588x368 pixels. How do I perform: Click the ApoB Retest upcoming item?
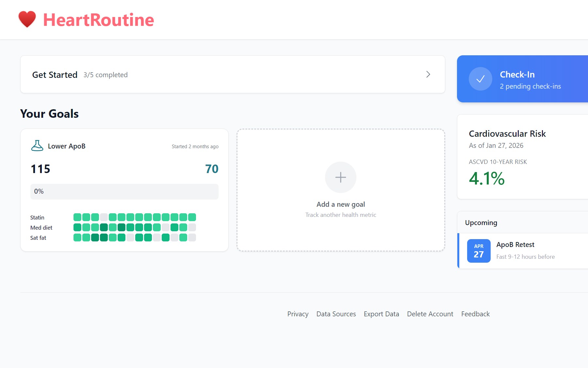pyautogui.click(x=515, y=244)
